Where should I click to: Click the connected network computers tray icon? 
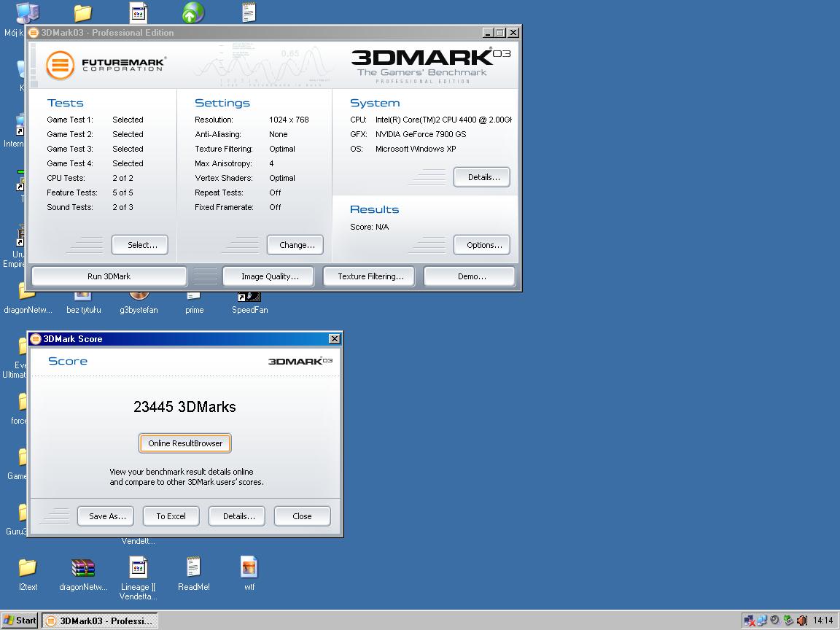click(762, 621)
